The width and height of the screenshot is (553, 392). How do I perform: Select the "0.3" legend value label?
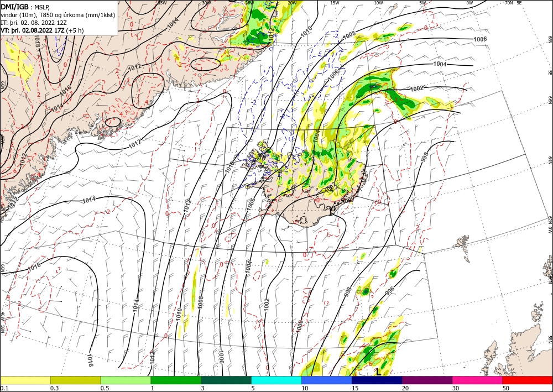54,388
